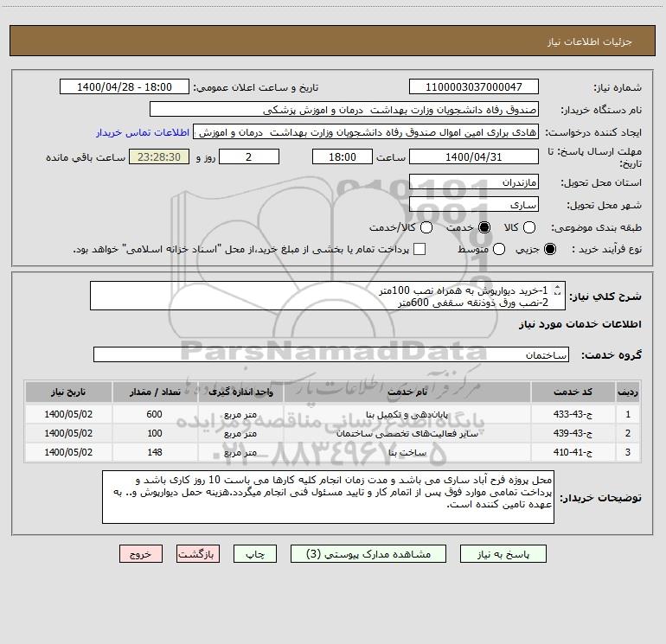Click the چاپ print button
The width and height of the screenshot is (666, 644).
(x=255, y=554)
